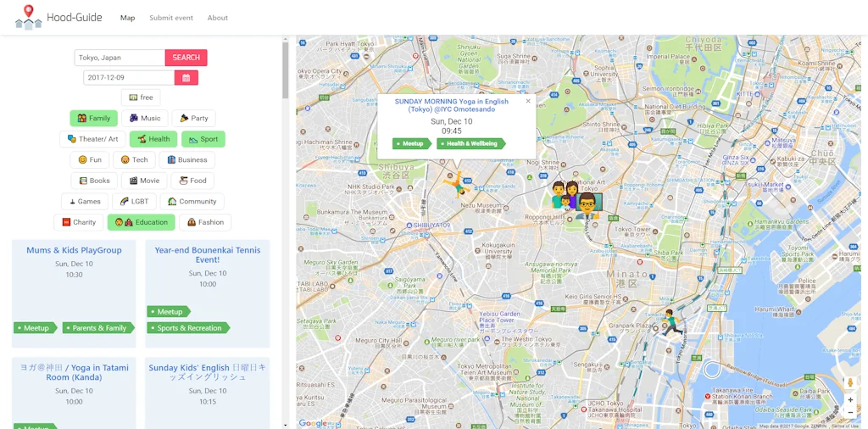Enable the Community category filter
Image resolution: width=868 pixels, height=429 pixels.
point(192,202)
